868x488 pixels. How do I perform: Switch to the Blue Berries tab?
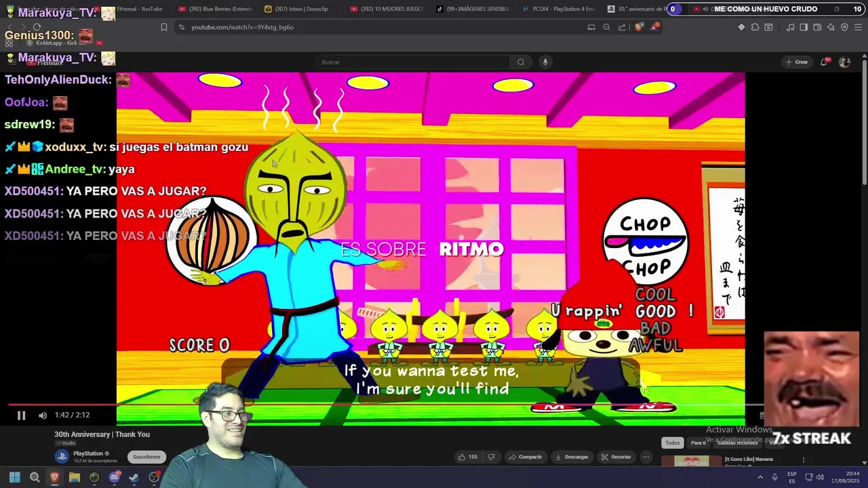[216, 9]
